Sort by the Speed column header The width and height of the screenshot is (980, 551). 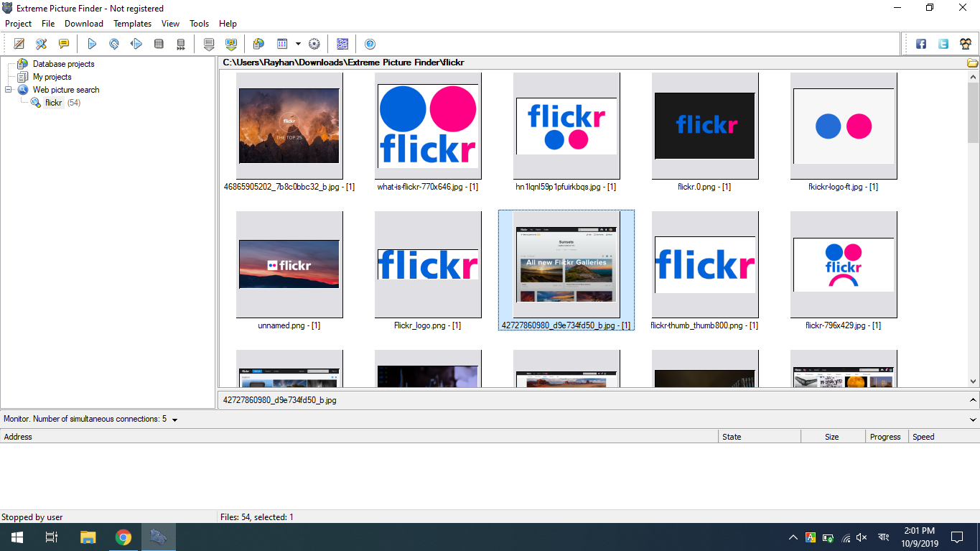(x=944, y=437)
